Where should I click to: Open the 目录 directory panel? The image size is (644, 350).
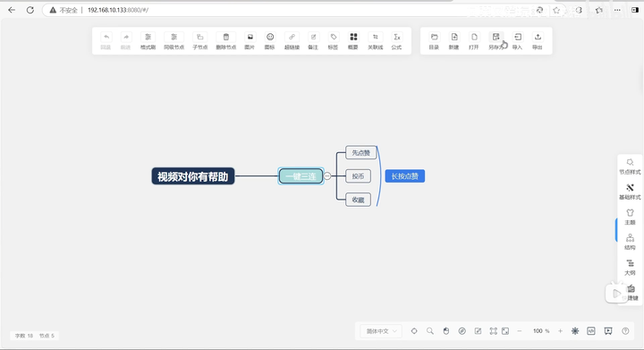click(434, 41)
